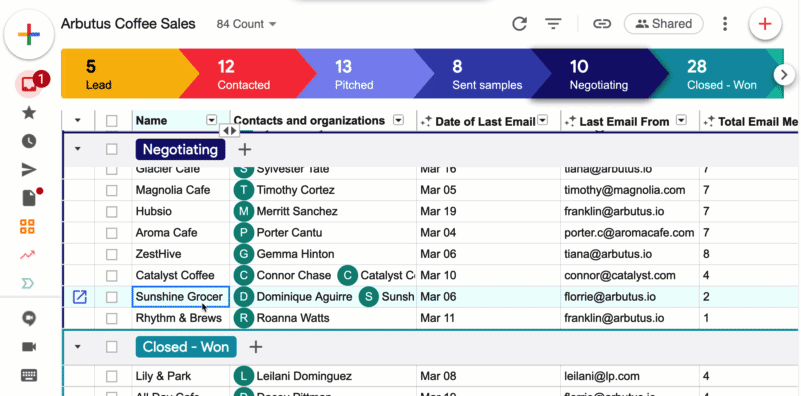Open the 84 Count dropdown
Image resolution: width=801 pixels, height=396 pixels.
pyautogui.click(x=246, y=24)
